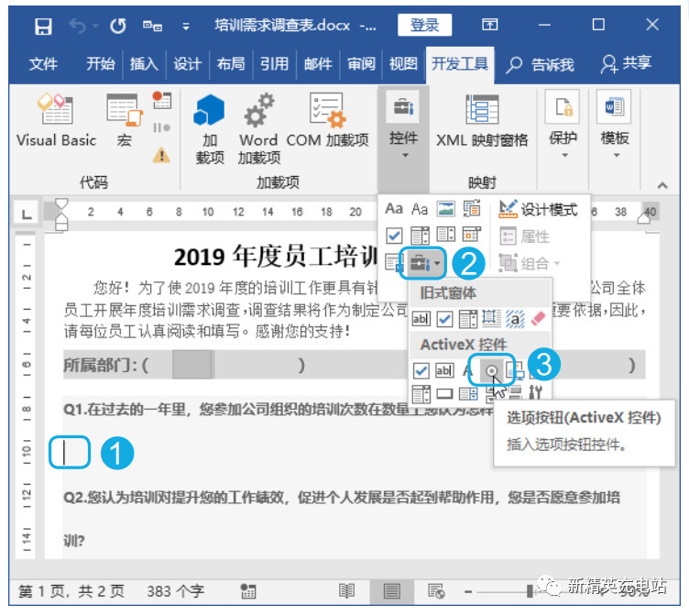Toggle form field shading icon
The width and height of the screenshot is (689, 616).
pos(515,318)
